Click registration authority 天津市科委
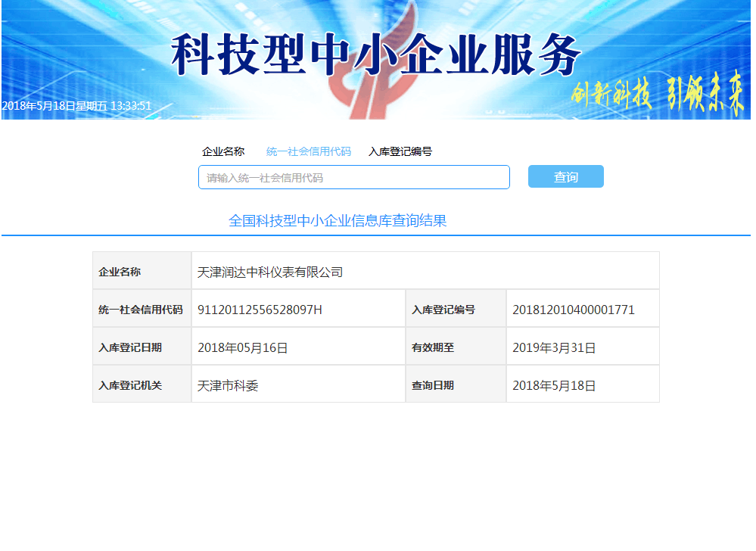 [x=228, y=386]
